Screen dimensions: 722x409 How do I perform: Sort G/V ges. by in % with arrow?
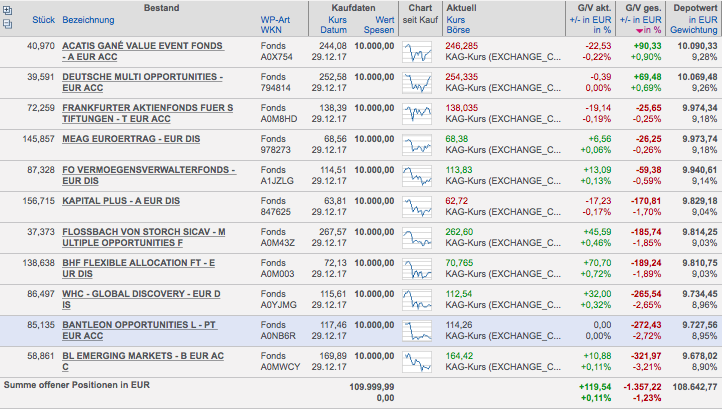click(648, 30)
